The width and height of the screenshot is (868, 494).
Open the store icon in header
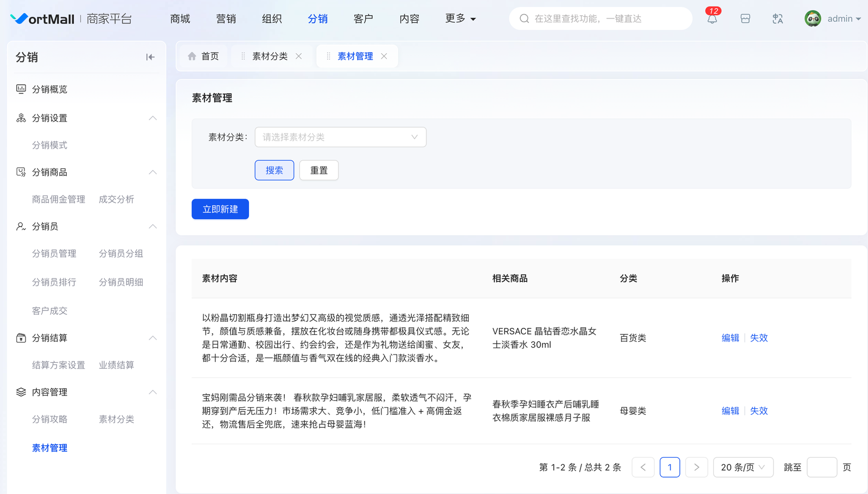(x=745, y=19)
